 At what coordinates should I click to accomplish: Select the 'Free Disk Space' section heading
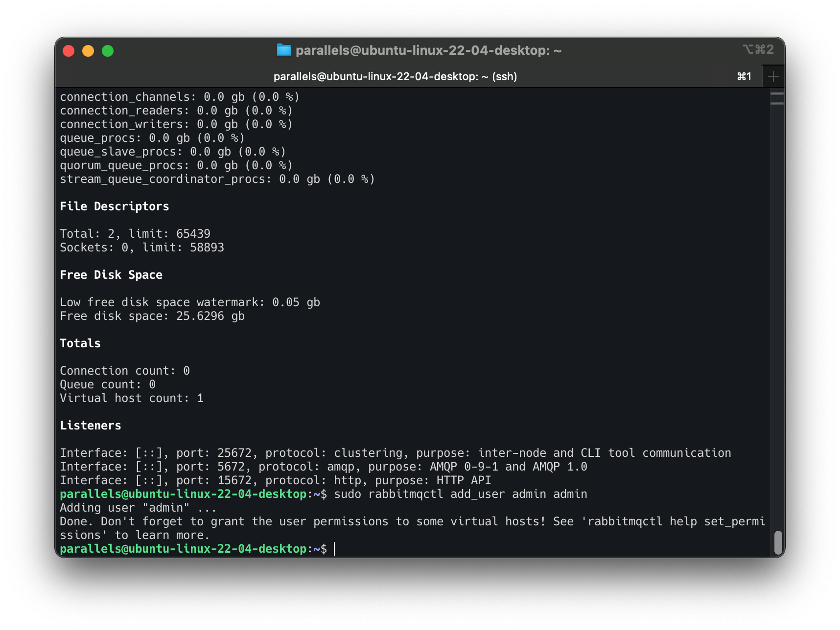tap(111, 274)
